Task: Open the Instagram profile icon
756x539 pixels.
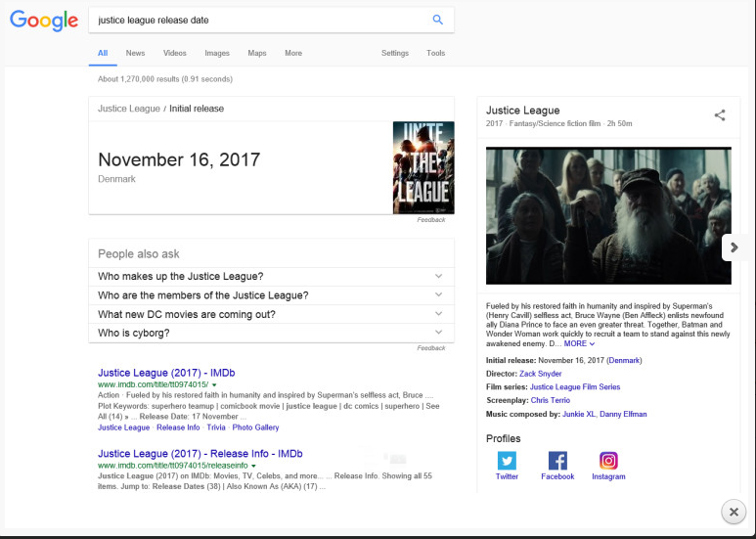Action: [x=608, y=461]
